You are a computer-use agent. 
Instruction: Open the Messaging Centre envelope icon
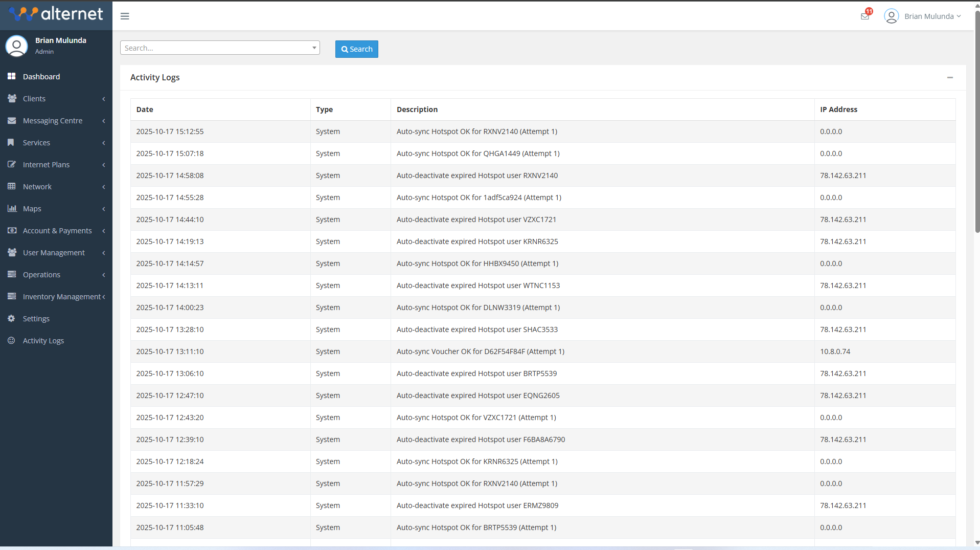tap(12, 120)
